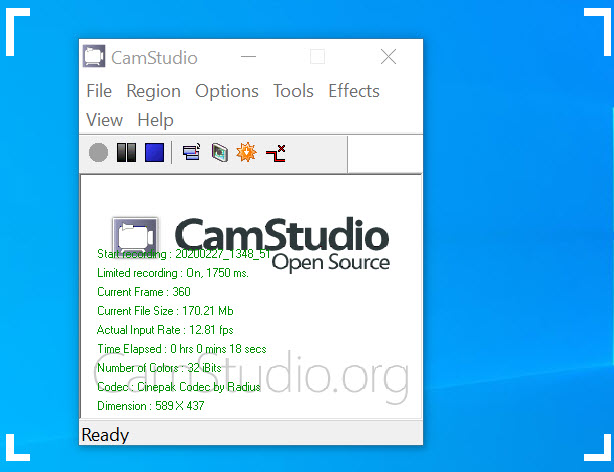
Task: Pause the recording
Action: [x=126, y=152]
